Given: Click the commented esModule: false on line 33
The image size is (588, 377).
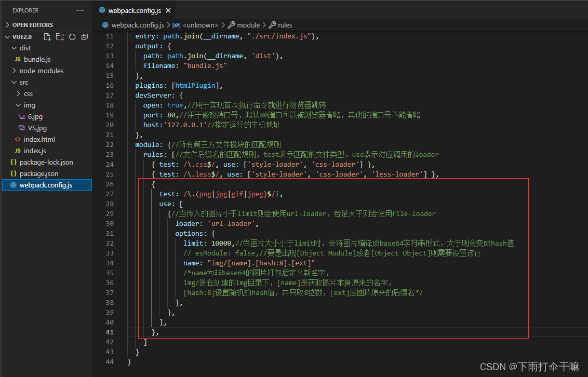Looking at the screenshot, I should tap(225, 253).
